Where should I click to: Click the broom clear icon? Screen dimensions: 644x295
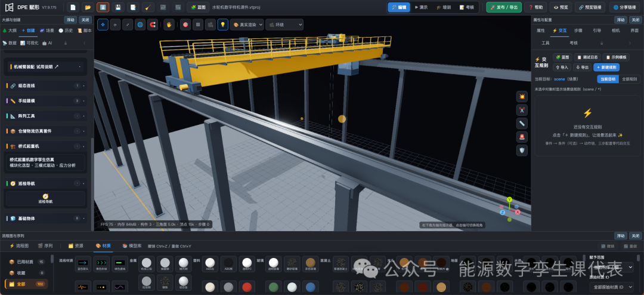pos(148,7)
